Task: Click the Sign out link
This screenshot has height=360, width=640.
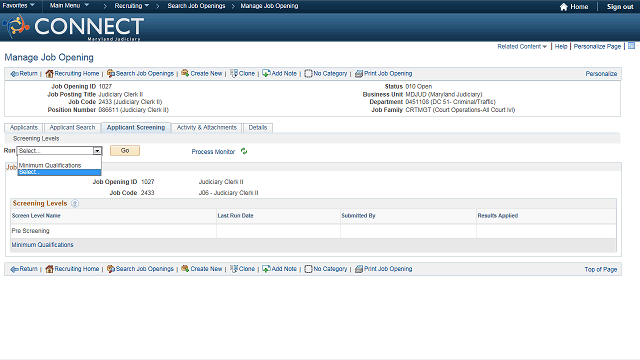Action: click(620, 7)
